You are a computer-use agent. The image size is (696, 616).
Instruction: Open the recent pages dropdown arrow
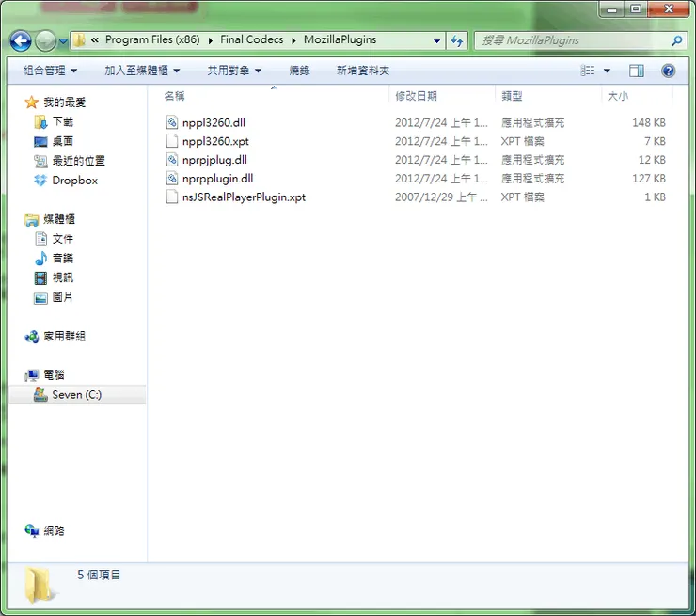(63, 41)
